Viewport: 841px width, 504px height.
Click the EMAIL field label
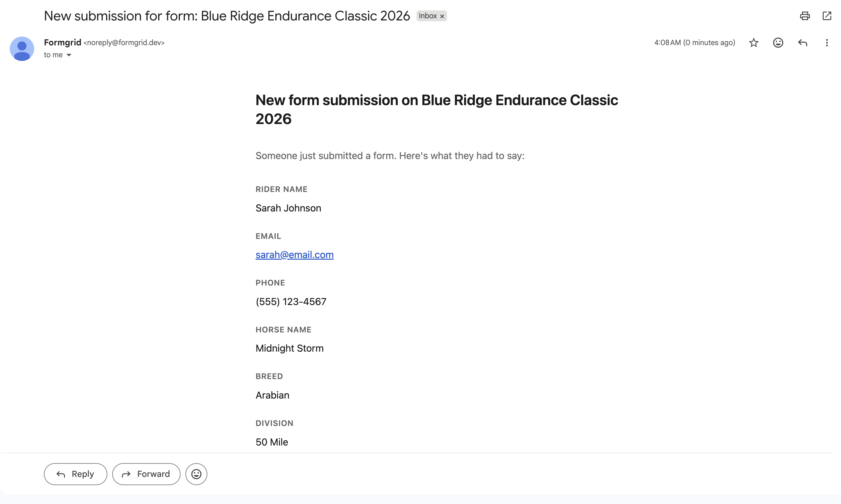268,236
